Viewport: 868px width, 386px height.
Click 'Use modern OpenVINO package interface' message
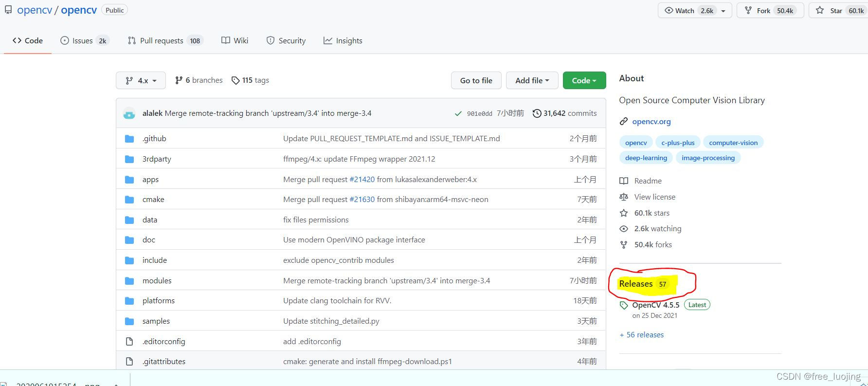point(354,240)
